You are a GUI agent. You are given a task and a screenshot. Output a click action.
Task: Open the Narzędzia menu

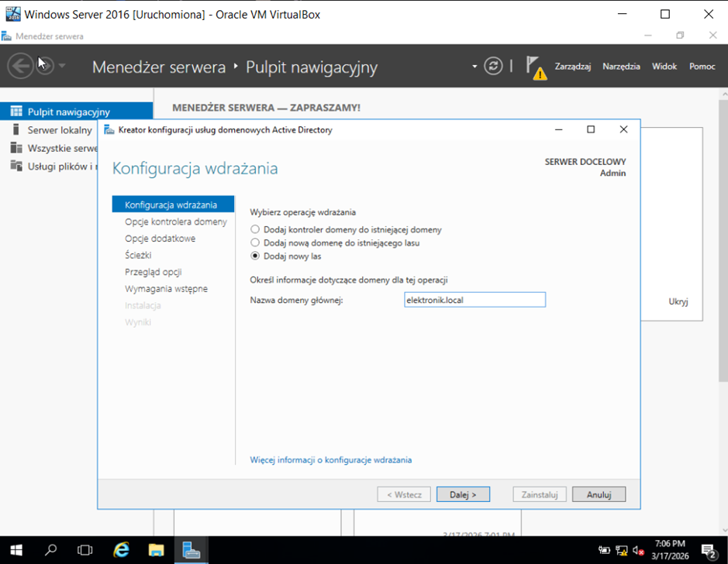pyautogui.click(x=621, y=67)
